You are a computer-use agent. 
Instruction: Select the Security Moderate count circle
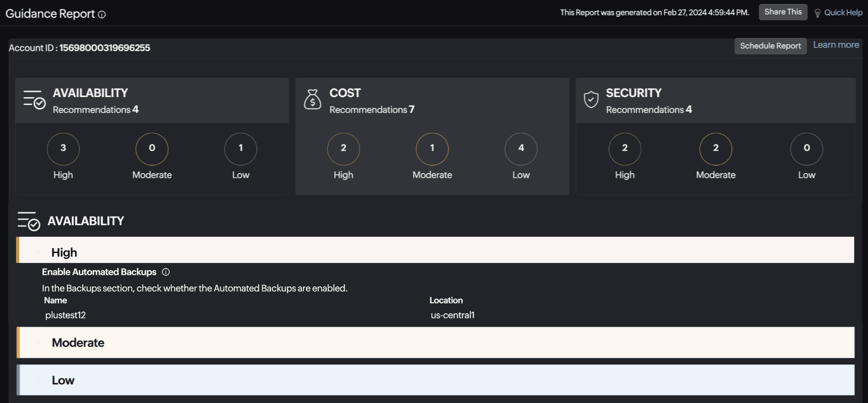pos(716,149)
